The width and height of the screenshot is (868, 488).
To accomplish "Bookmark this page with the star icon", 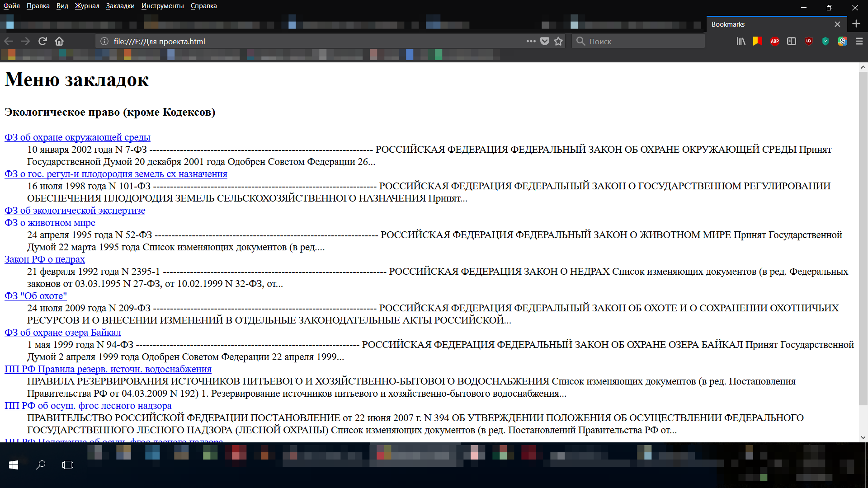I will point(558,41).
